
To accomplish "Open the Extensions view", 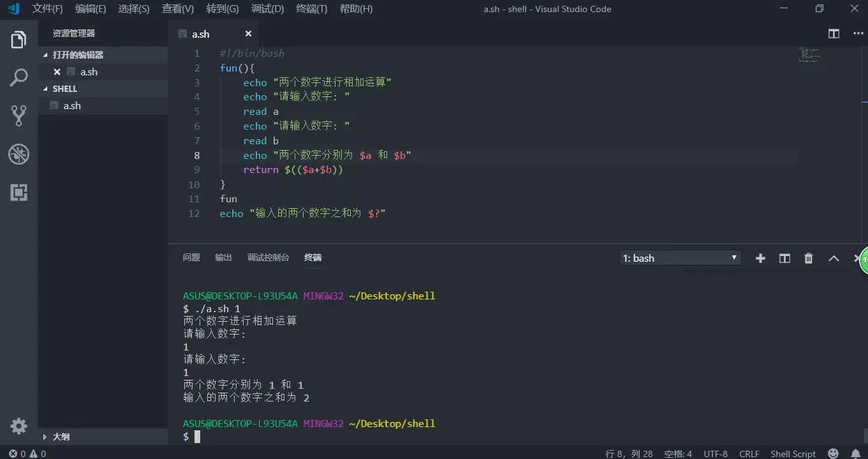I will click(x=18, y=192).
